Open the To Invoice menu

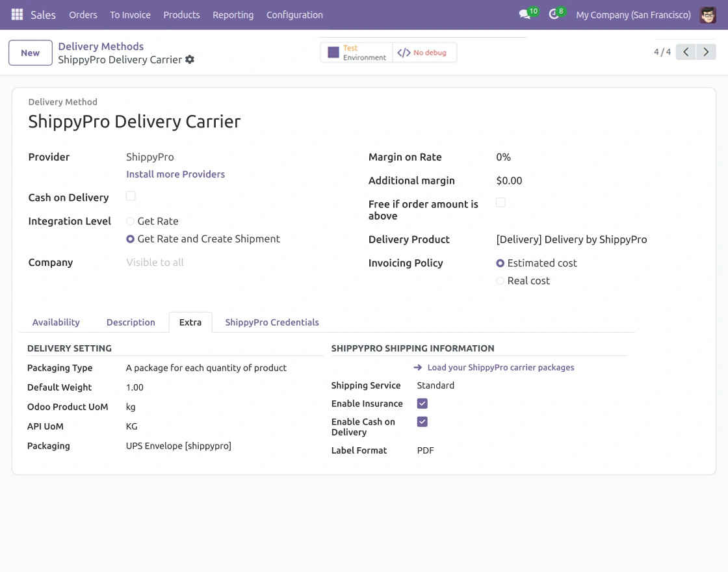point(130,15)
